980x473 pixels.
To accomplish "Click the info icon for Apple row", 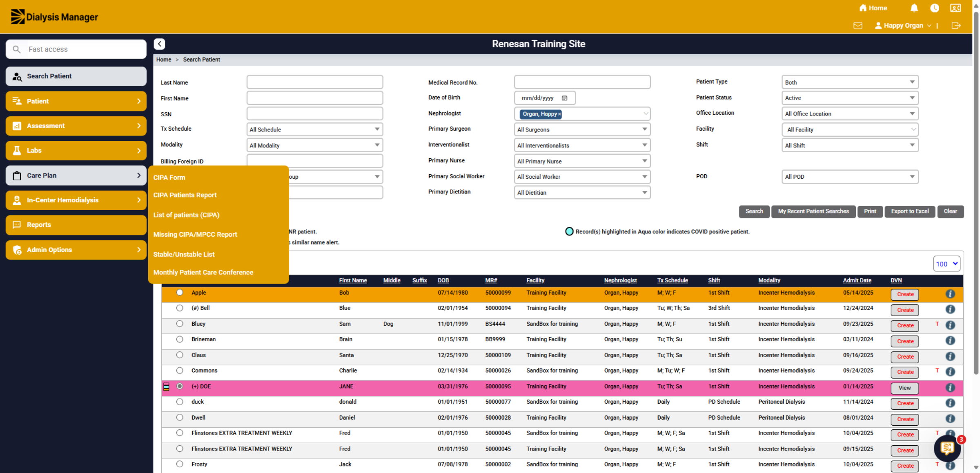I will [x=950, y=294].
